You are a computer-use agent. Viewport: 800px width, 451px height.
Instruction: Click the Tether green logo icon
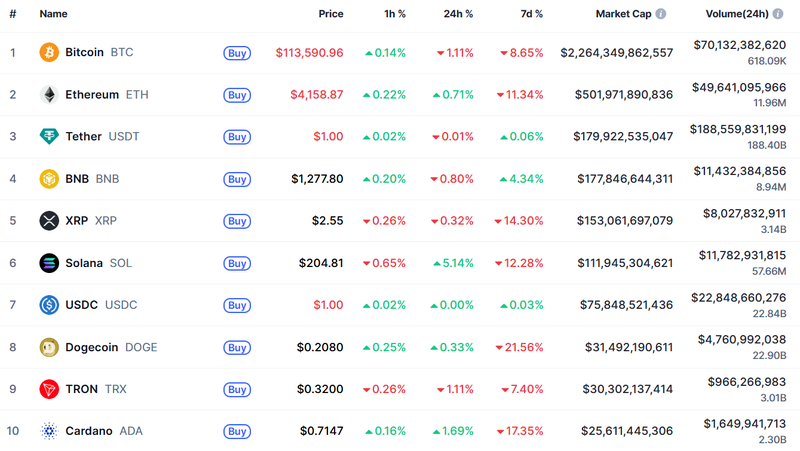click(49, 137)
